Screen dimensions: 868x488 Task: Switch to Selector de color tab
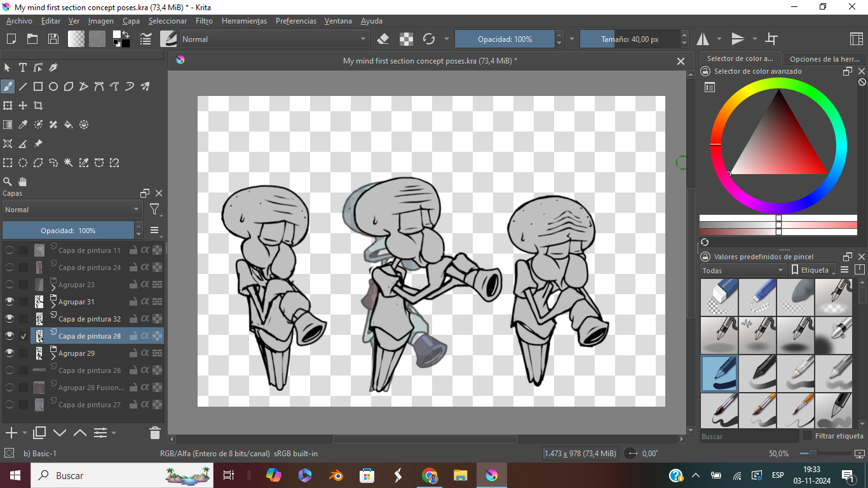pyautogui.click(x=740, y=58)
